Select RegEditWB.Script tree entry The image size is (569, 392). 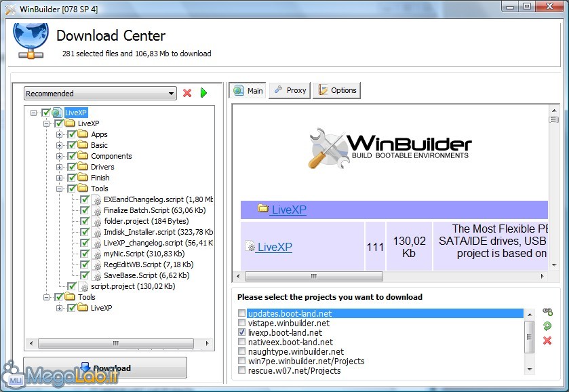[149, 264]
